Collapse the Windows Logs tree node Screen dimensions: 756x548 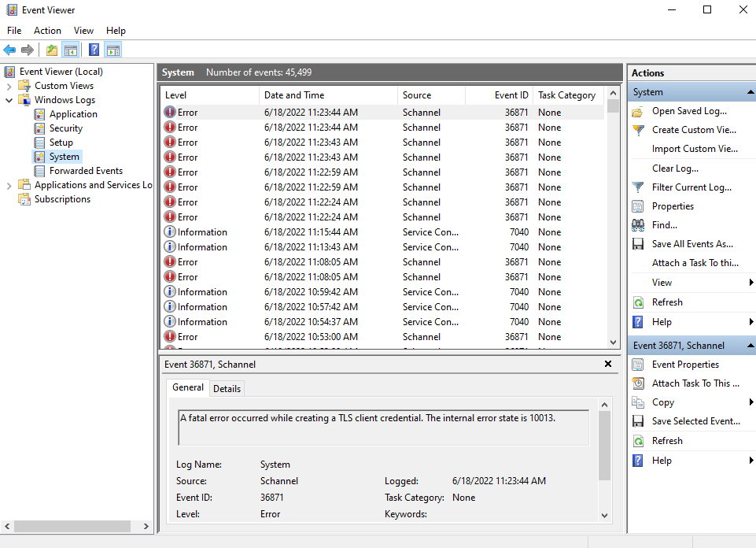(x=9, y=100)
